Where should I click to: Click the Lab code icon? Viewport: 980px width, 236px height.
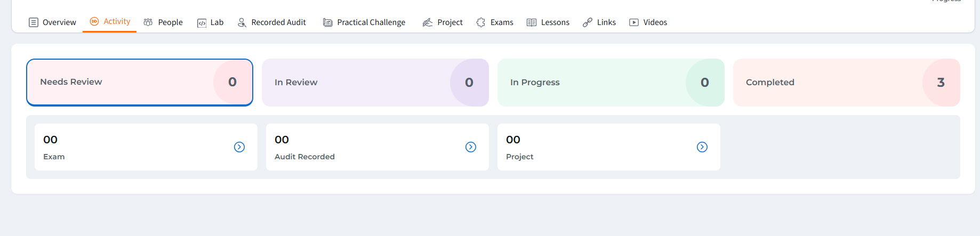202,23
